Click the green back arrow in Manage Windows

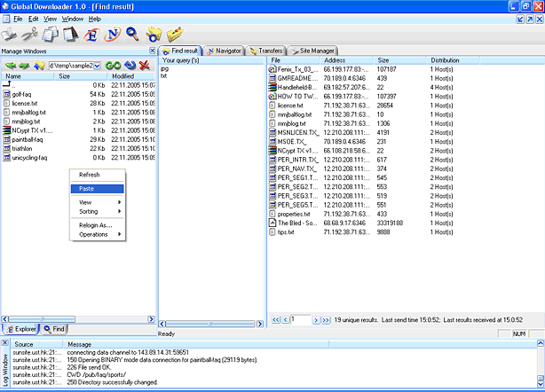click(11, 66)
